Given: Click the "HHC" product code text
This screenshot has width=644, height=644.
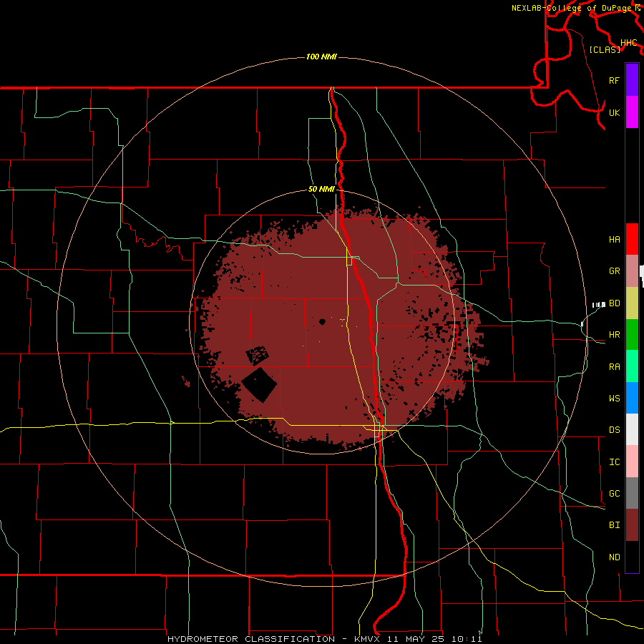Looking at the screenshot, I should click(x=628, y=43).
